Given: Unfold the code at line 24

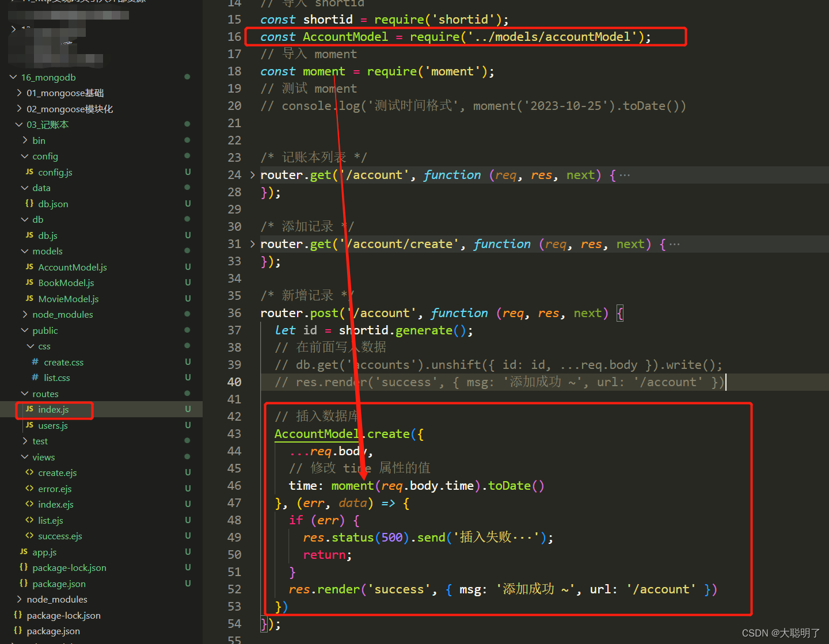Looking at the screenshot, I should click(x=252, y=175).
